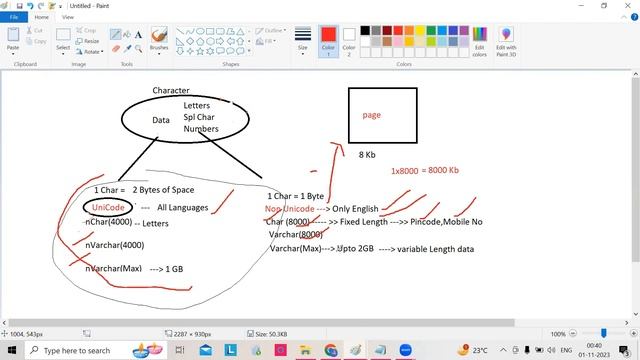Choose the Hexagon shape

coord(210,41)
